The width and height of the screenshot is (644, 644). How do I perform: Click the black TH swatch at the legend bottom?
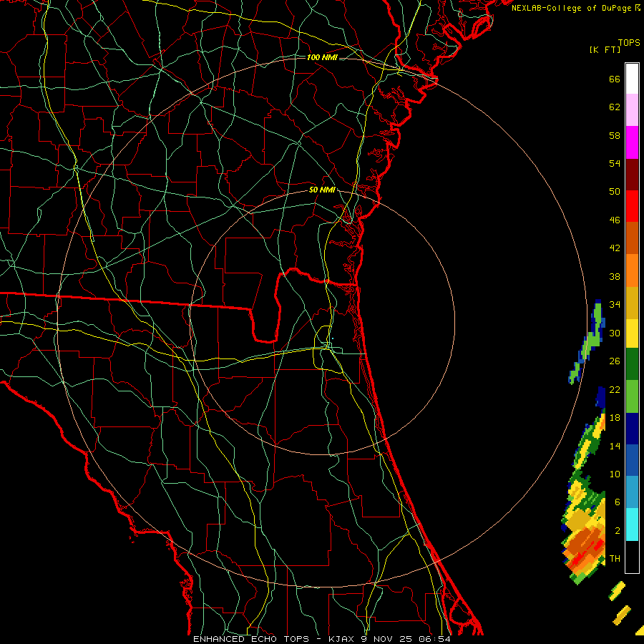(632, 557)
